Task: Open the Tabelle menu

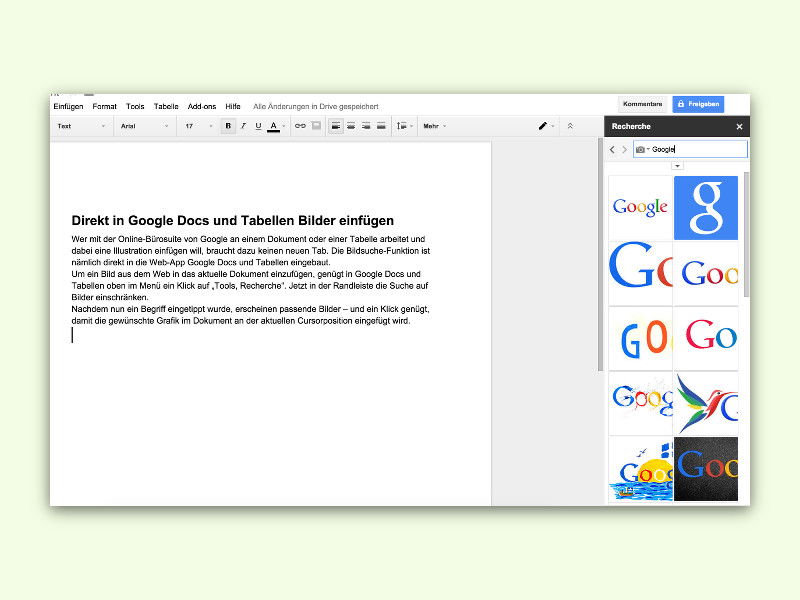Action: pos(166,106)
